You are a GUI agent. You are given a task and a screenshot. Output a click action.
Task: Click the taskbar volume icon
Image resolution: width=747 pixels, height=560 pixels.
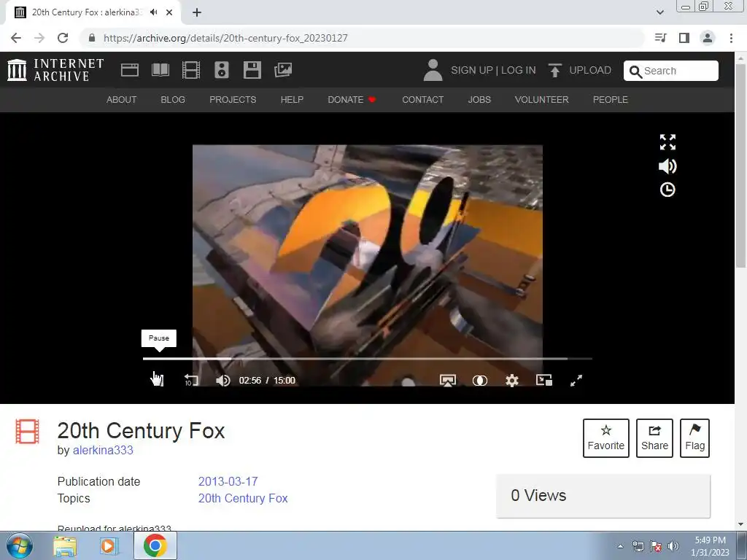click(673, 546)
